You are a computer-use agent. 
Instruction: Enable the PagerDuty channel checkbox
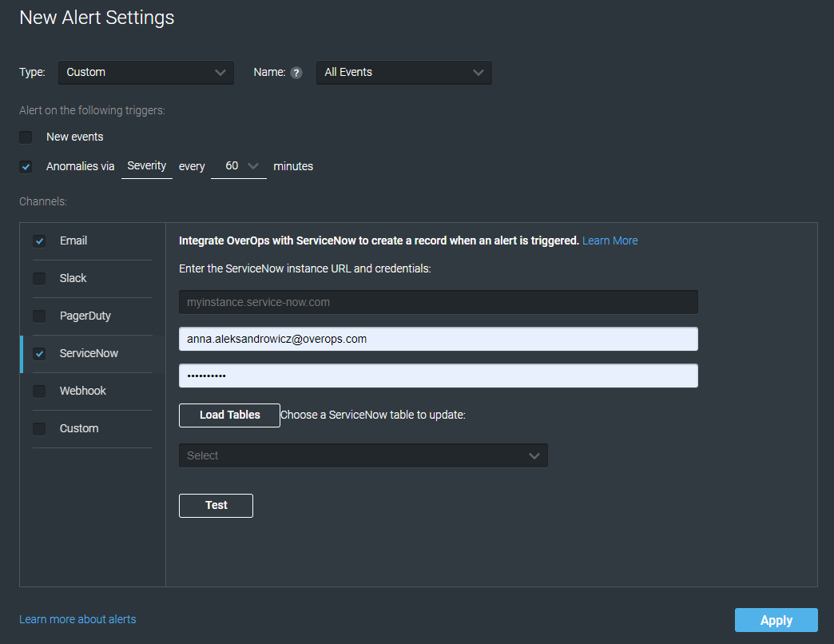(39, 316)
